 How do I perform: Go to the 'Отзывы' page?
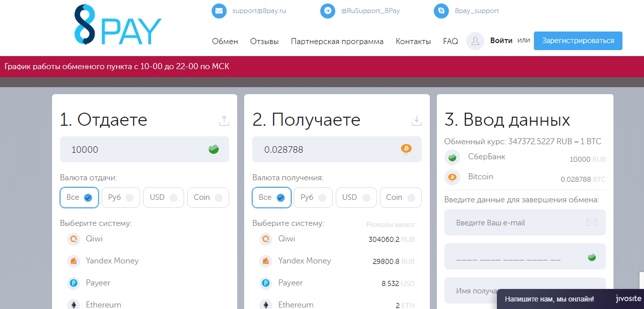point(264,42)
